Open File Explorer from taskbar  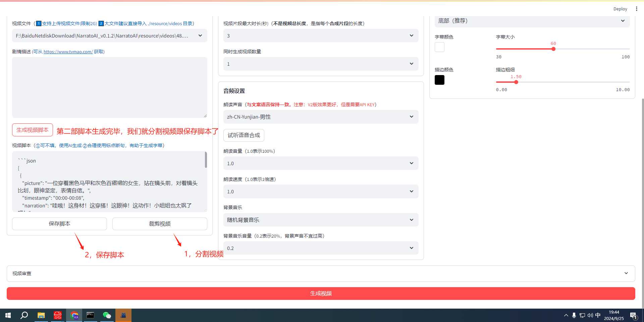(x=41, y=315)
